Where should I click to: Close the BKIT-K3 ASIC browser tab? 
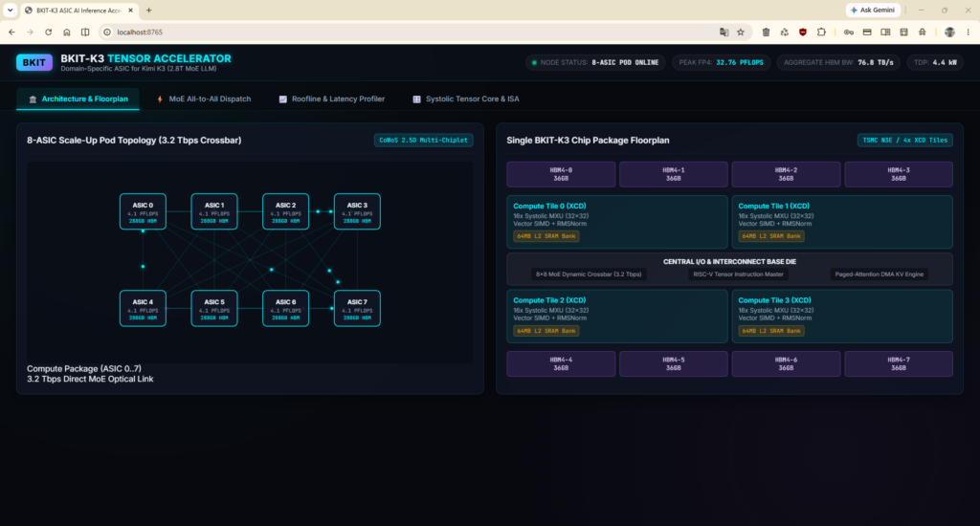pos(130,10)
